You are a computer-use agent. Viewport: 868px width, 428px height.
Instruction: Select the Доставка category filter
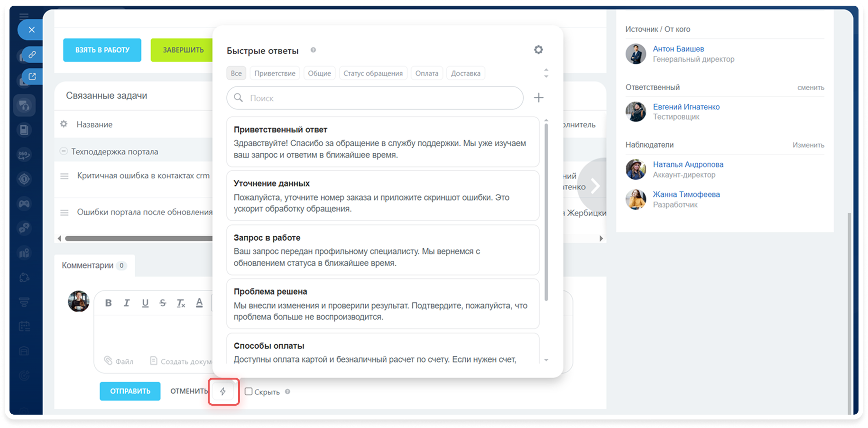(x=465, y=73)
